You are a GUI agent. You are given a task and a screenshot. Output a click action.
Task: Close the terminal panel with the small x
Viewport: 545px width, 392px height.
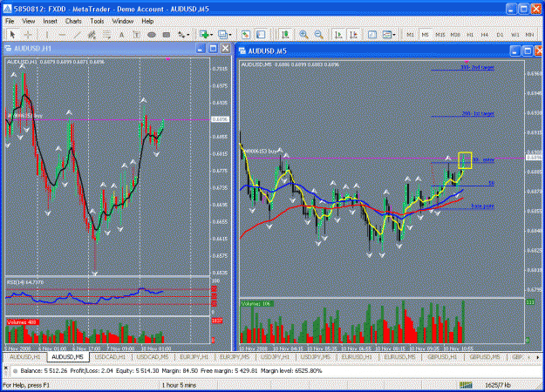[5, 367]
